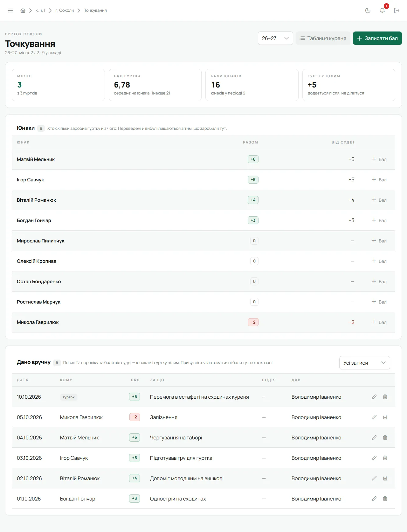Open the Таблиця куреня view
Screen dimensions: 407x532
point(323,38)
